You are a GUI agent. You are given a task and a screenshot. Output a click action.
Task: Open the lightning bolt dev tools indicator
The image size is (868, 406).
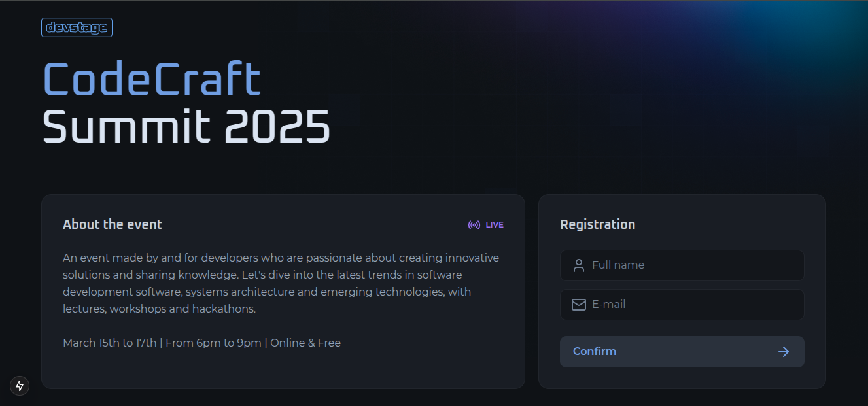pyautogui.click(x=20, y=386)
